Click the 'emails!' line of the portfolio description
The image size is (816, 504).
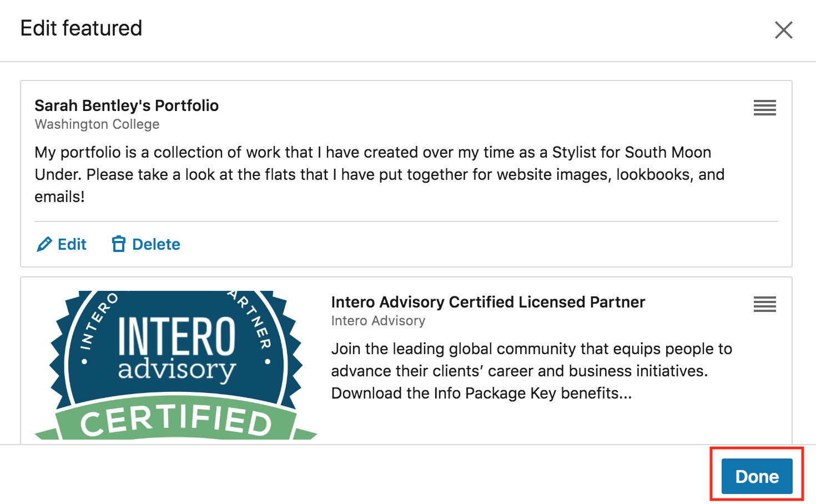point(59,197)
